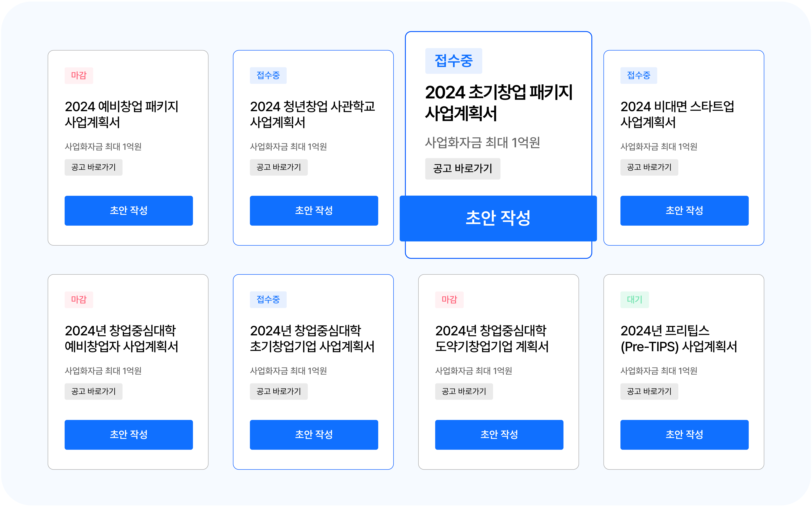The image size is (812, 507).
Task: Click 초안 작성 on 2024 예비창업 패키지 card
Action: [x=129, y=211]
